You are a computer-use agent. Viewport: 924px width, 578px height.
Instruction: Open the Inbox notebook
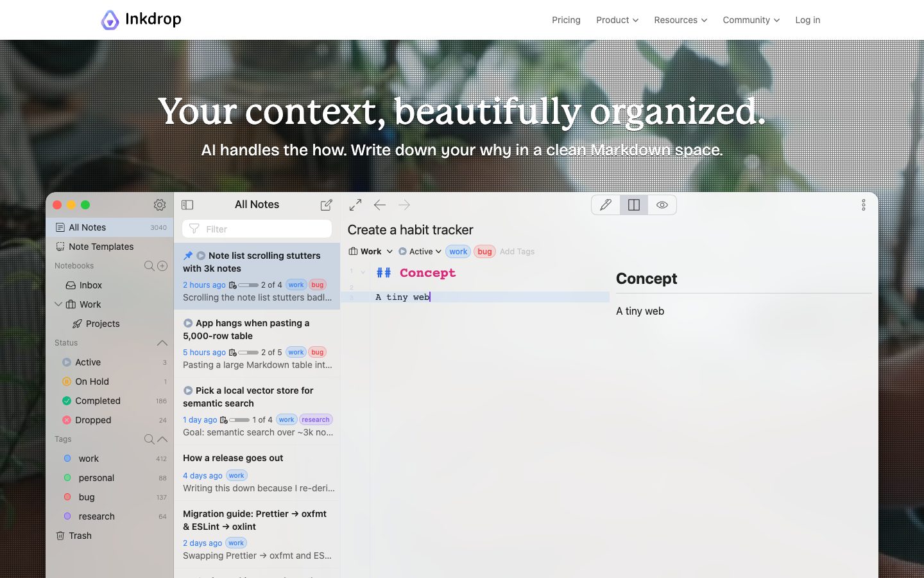pyautogui.click(x=110, y=285)
